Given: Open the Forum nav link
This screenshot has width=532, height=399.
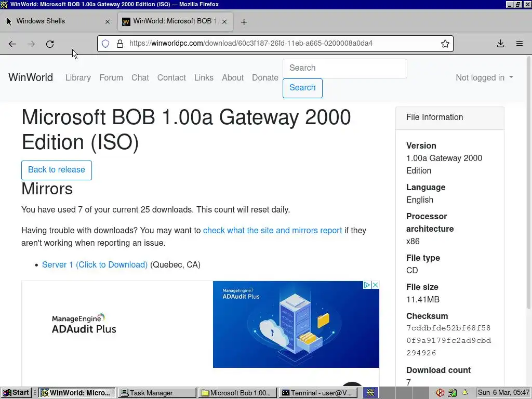Looking at the screenshot, I should click(111, 78).
